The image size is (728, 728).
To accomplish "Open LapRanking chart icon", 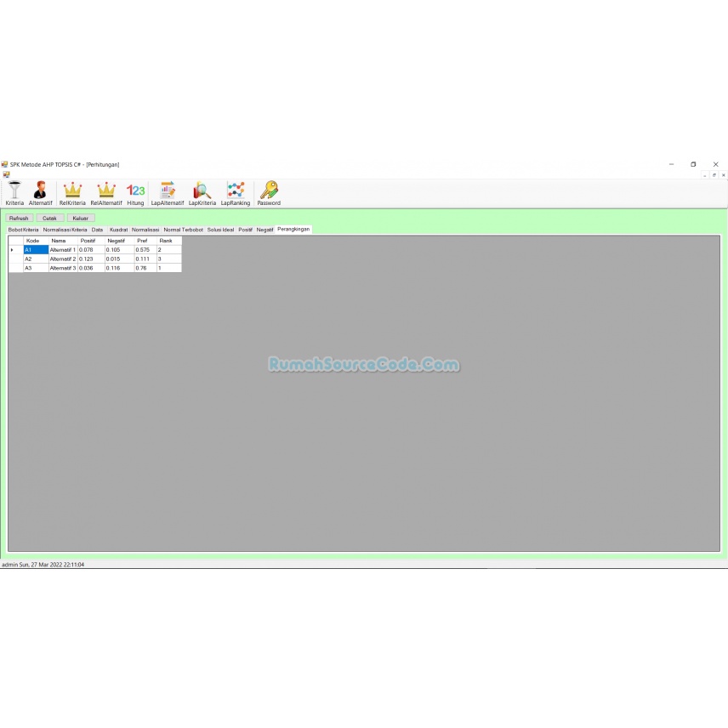I will coord(236,193).
